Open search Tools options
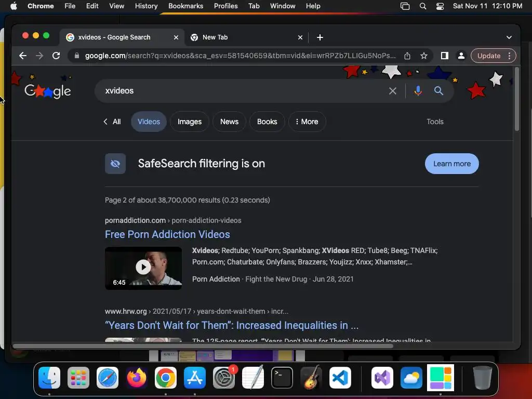Screen dimensions: 532x399 coord(435,122)
